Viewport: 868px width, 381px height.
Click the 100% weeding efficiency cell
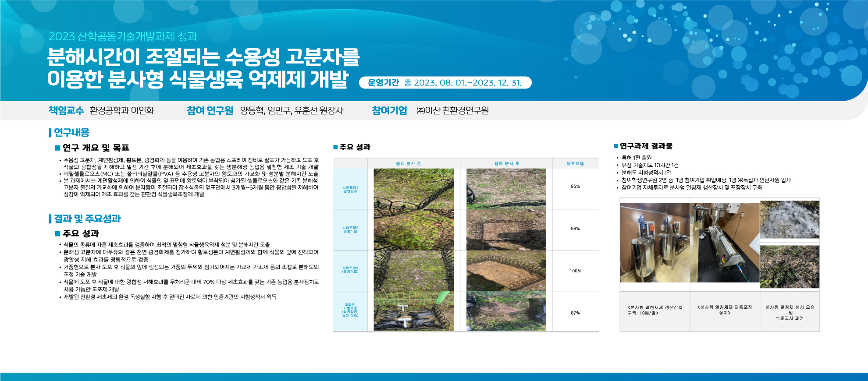(x=575, y=271)
